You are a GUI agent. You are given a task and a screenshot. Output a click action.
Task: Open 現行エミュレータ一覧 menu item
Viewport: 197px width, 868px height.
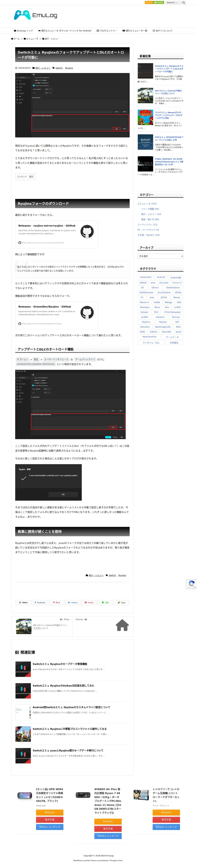(x=135, y=31)
